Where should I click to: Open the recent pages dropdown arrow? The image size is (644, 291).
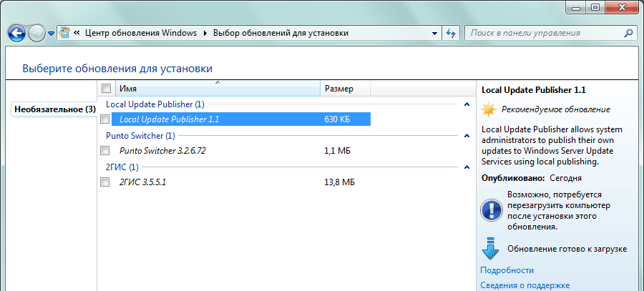pos(51,34)
